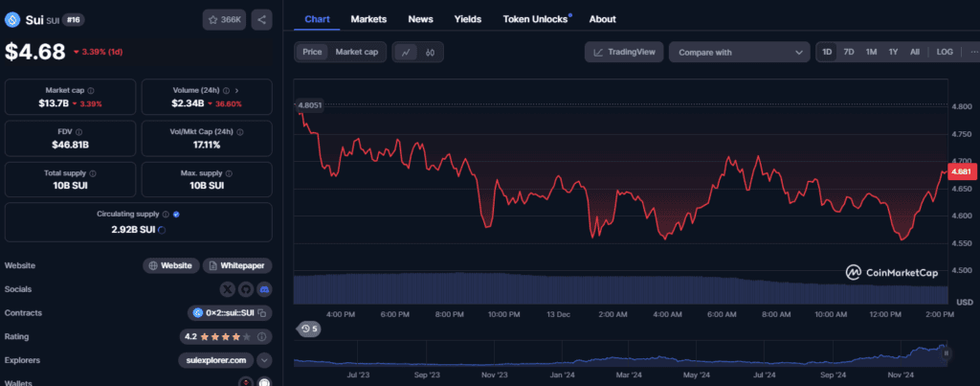Click the 0x2::sui::SUI contract chip

(230, 313)
